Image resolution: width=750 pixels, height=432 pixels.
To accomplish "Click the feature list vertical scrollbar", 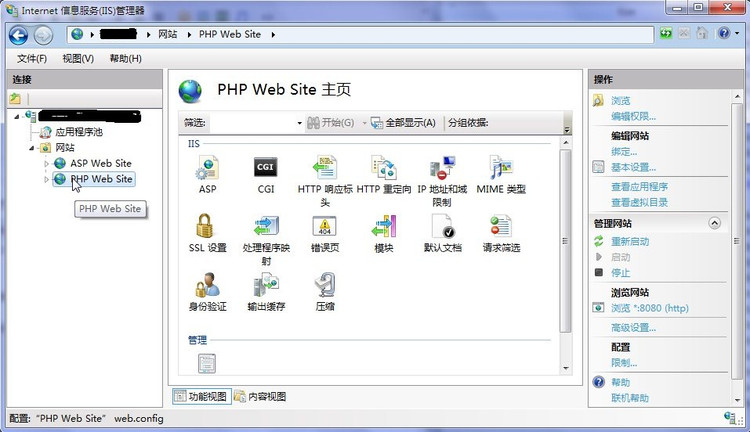I will pos(566,241).
